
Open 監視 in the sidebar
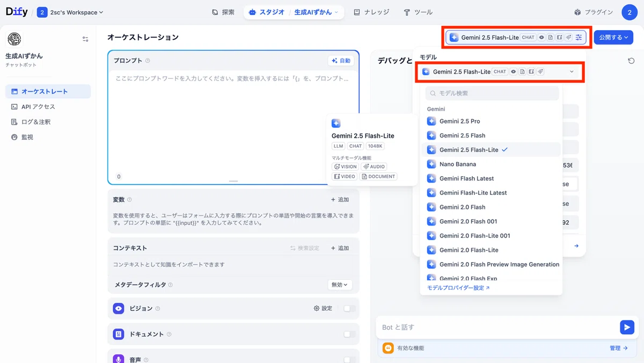pyautogui.click(x=48, y=137)
